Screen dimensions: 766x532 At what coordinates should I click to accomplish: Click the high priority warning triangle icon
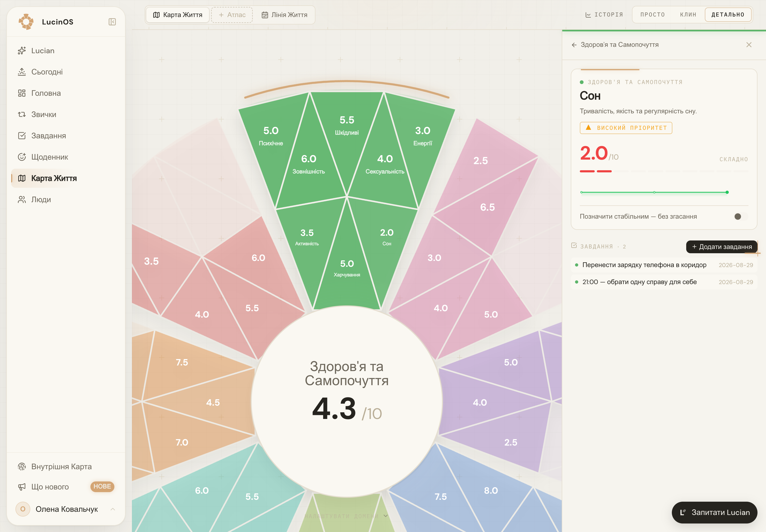588,128
